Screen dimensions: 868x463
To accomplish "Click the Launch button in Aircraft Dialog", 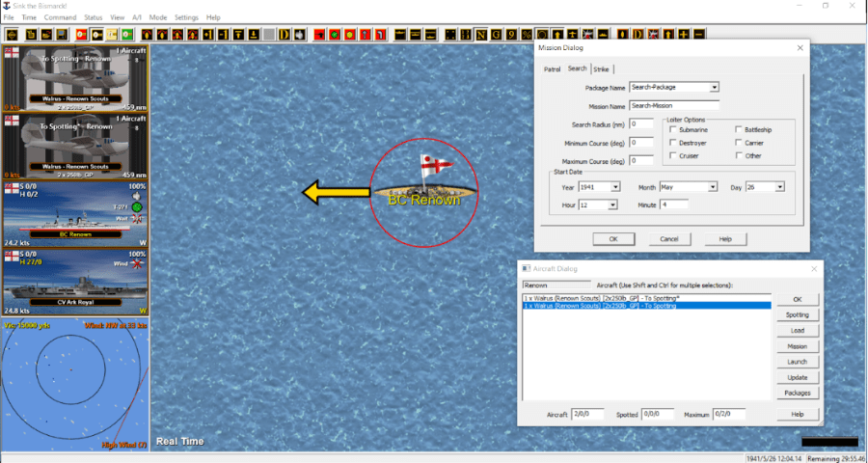I will [x=798, y=362].
